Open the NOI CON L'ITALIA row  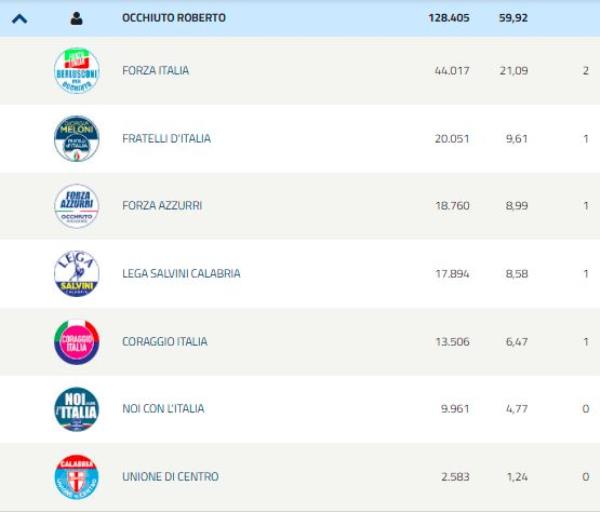[163, 409]
